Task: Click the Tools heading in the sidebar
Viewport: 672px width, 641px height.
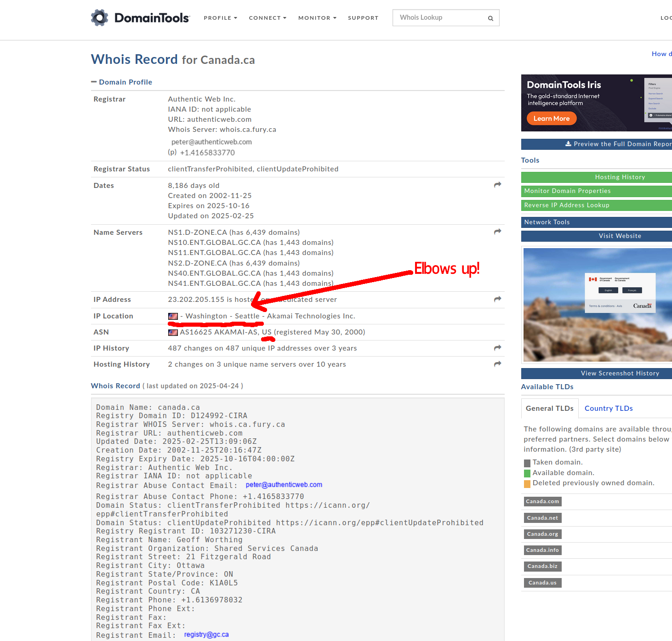Action: (x=530, y=160)
